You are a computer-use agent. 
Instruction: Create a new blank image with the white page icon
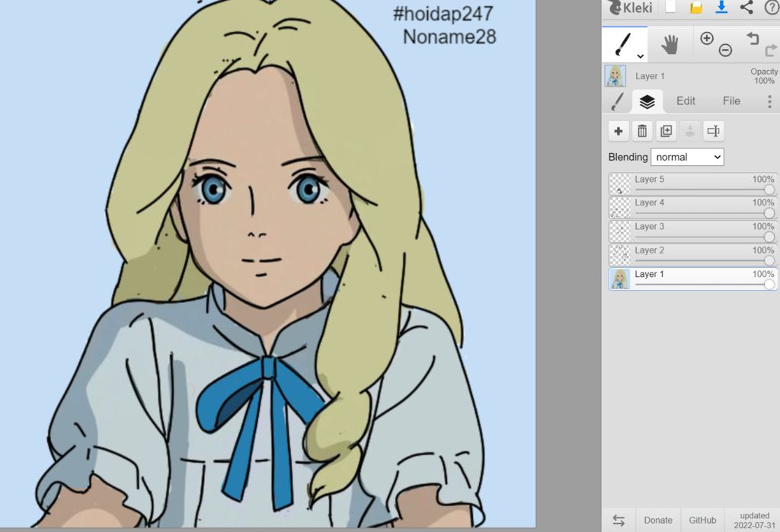(671, 6)
